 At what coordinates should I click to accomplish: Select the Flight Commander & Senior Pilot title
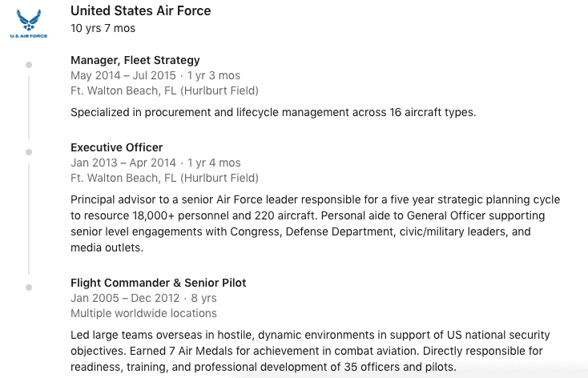(x=159, y=283)
